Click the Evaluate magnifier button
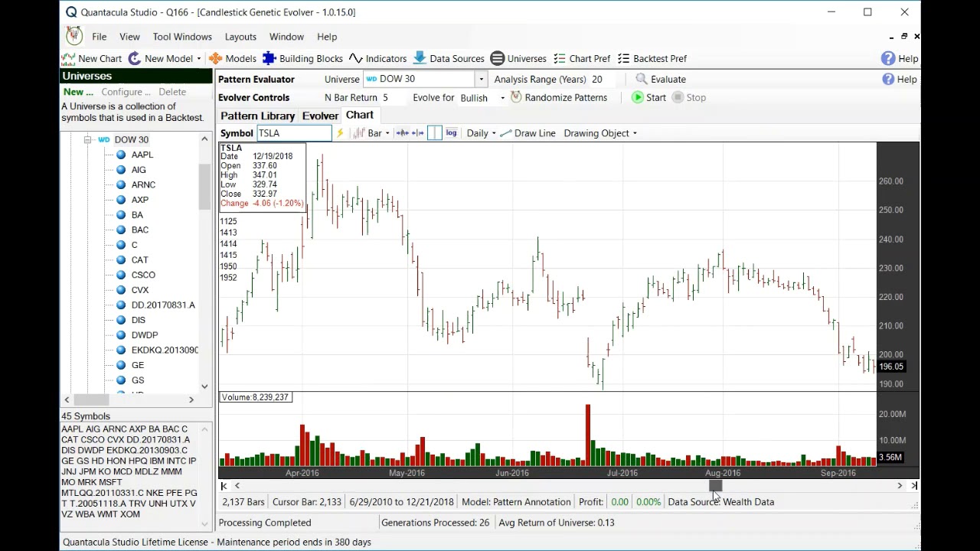The image size is (980, 551). pos(642,79)
